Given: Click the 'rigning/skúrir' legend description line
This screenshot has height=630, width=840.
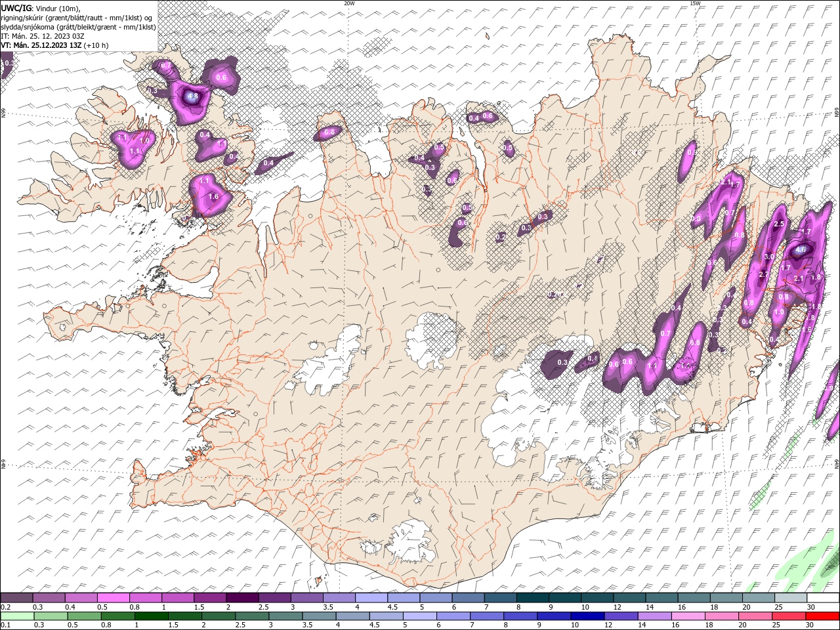Looking at the screenshot, I should pos(77,18).
